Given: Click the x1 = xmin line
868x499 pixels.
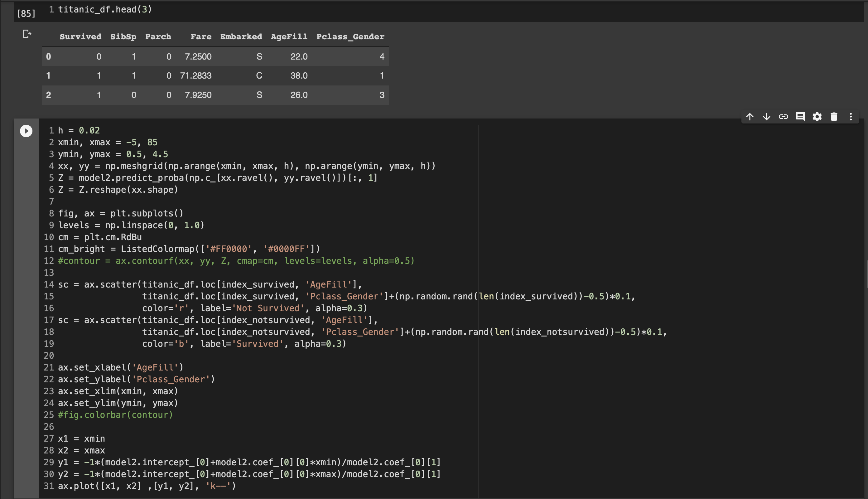Looking at the screenshot, I should [x=81, y=439].
